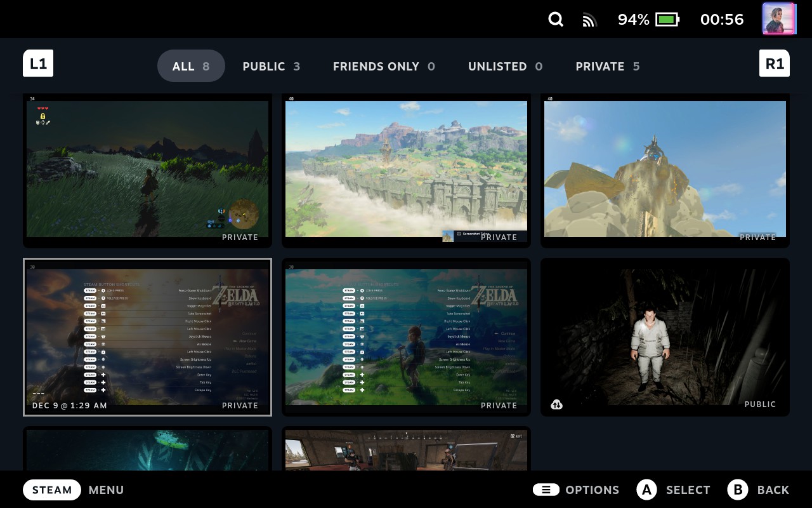Image resolution: width=812 pixels, height=508 pixels.
Task: Click the B button glyph
Action: [x=738, y=490]
